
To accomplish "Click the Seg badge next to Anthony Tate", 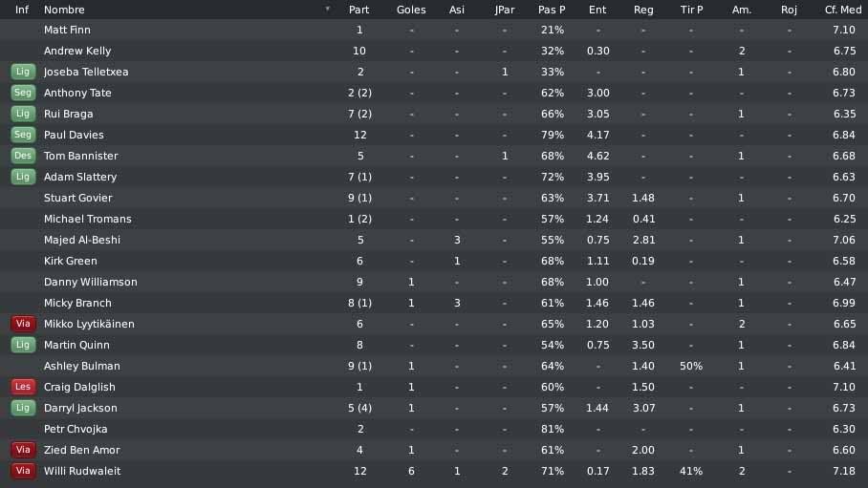I will coord(23,93).
